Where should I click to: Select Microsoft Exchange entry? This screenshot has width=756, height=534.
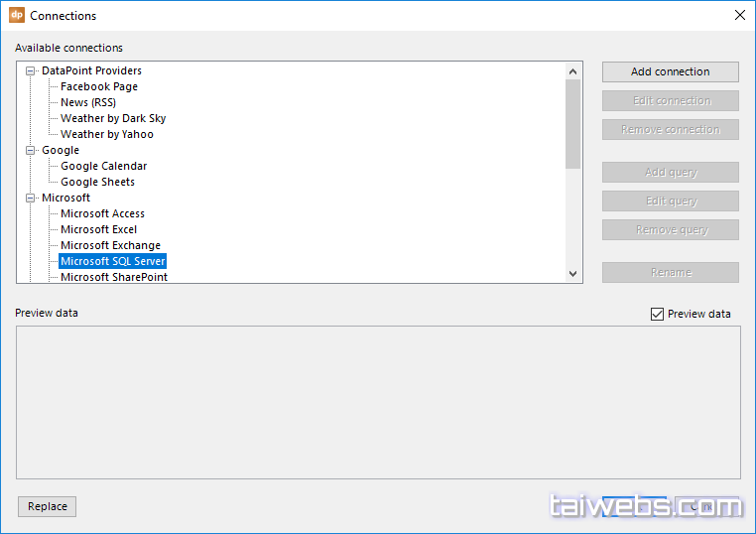(110, 246)
